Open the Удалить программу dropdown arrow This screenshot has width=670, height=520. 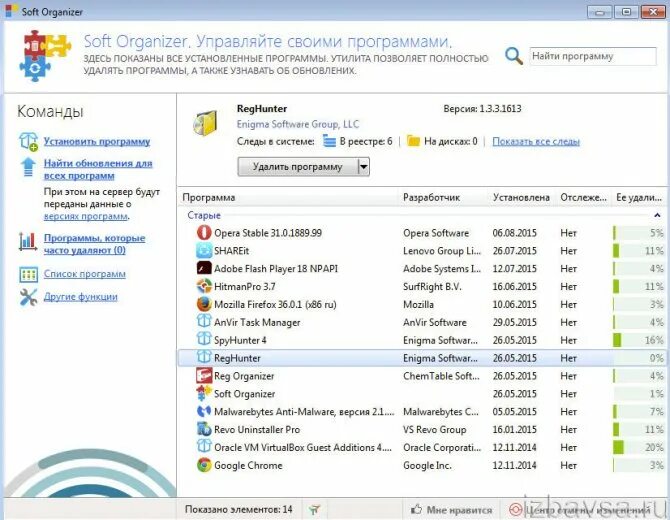(364, 167)
